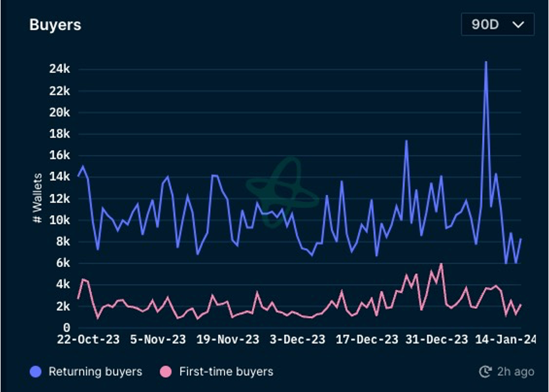The image size is (549, 392).
Task: Select the 14-Jan-24 date axis label
Action: (x=505, y=339)
